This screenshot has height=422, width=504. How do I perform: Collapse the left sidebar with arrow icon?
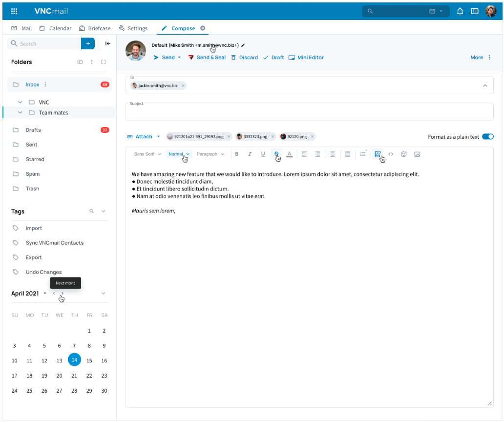(108, 43)
